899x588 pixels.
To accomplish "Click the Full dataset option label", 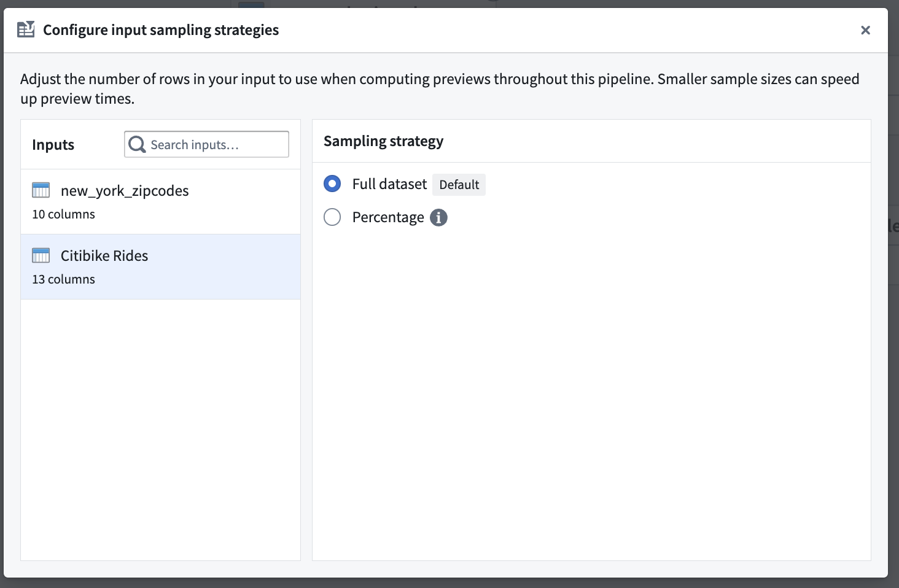I will pos(389,184).
